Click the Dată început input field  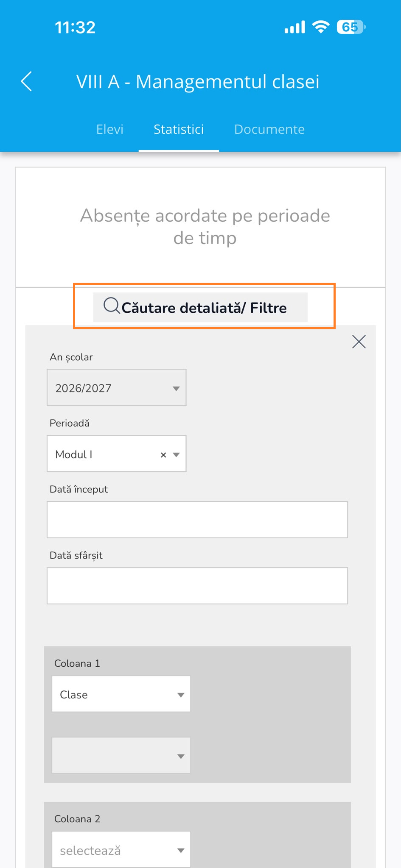tap(197, 520)
